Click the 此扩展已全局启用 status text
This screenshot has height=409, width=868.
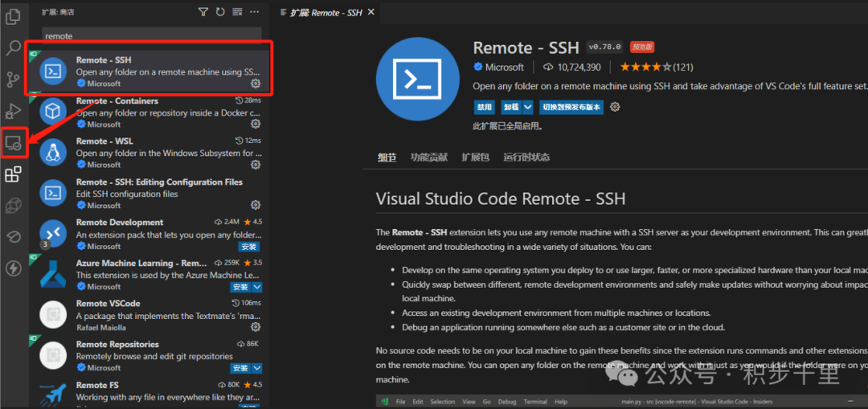click(x=508, y=126)
